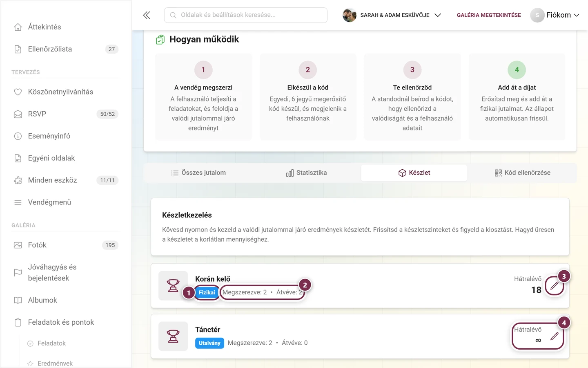The height and width of the screenshot is (368, 588).
Task: Click the Készletkezelés heading
Action: (x=187, y=215)
